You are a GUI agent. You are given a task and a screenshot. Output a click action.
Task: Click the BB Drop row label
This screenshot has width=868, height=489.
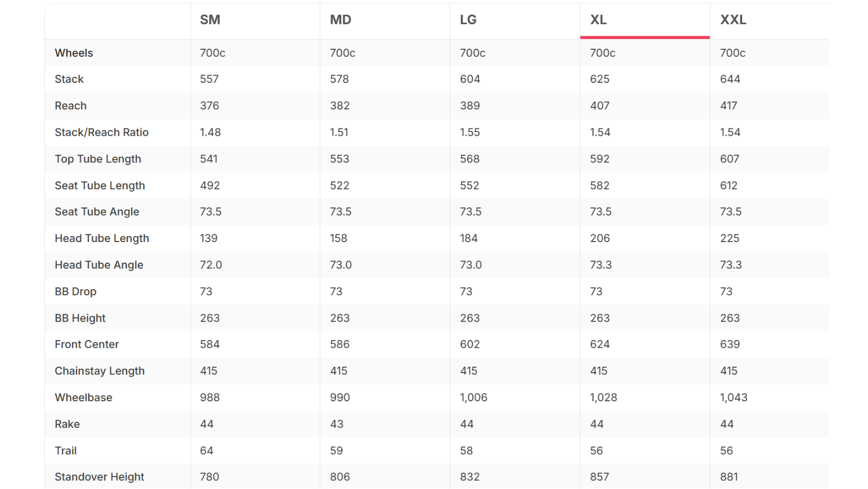click(75, 291)
